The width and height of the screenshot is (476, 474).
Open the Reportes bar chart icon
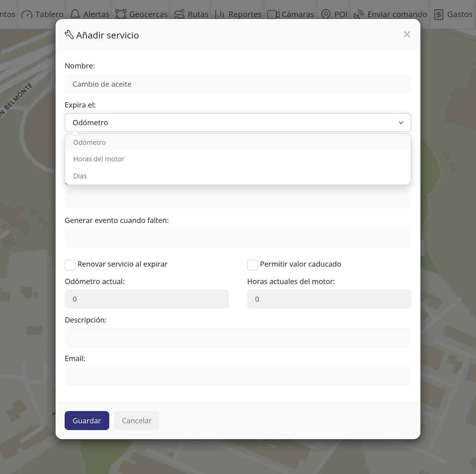[220, 14]
